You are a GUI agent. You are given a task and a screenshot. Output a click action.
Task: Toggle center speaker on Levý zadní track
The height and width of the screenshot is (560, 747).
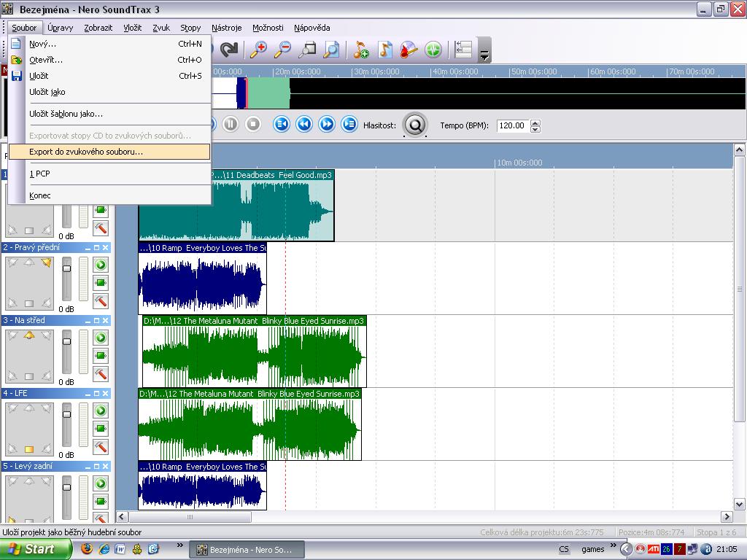29,481
